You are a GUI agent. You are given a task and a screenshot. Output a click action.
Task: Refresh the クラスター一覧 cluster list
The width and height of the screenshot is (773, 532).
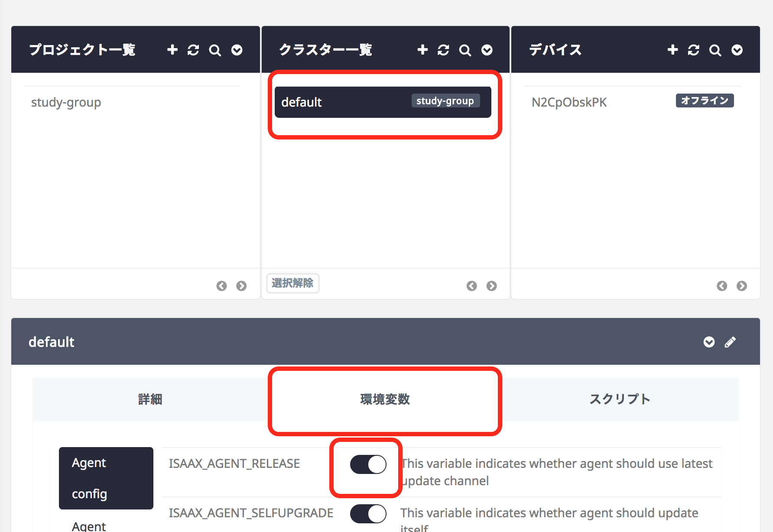443,50
